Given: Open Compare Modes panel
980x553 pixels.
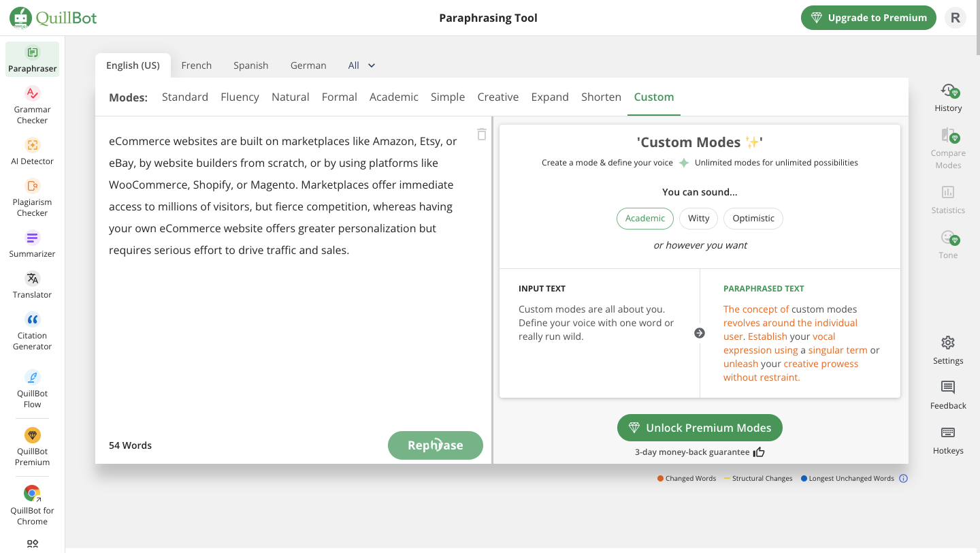Looking at the screenshot, I should [948, 148].
